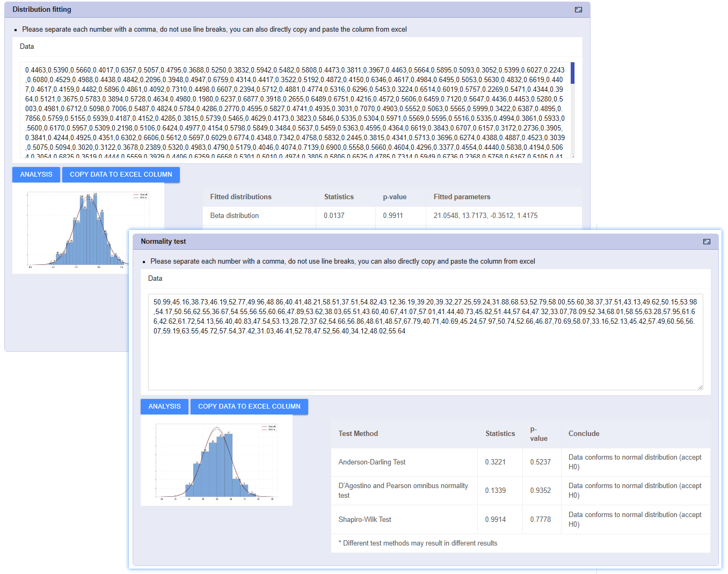The image size is (728, 574).
Task: Click the expand icon on Normality test panel
Action: click(707, 242)
